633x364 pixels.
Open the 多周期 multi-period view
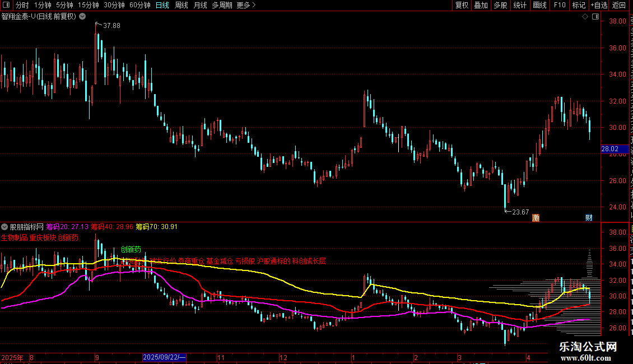tap(222, 5)
